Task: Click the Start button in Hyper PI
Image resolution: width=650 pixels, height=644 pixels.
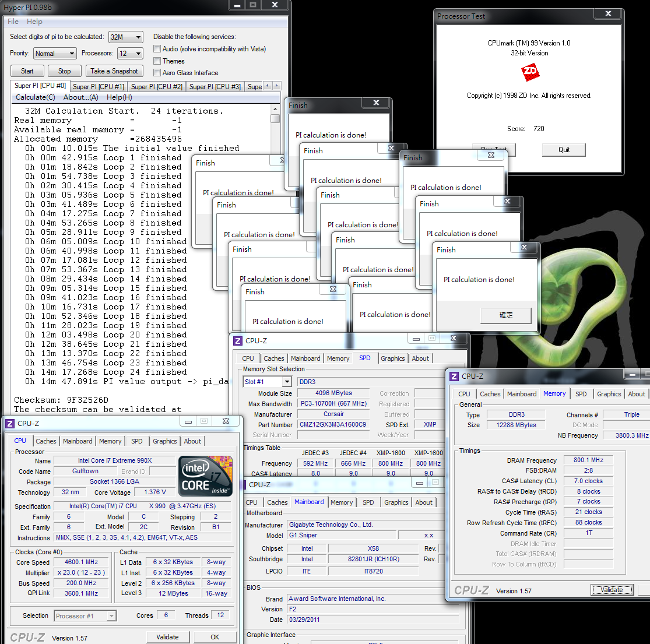Action: point(27,71)
